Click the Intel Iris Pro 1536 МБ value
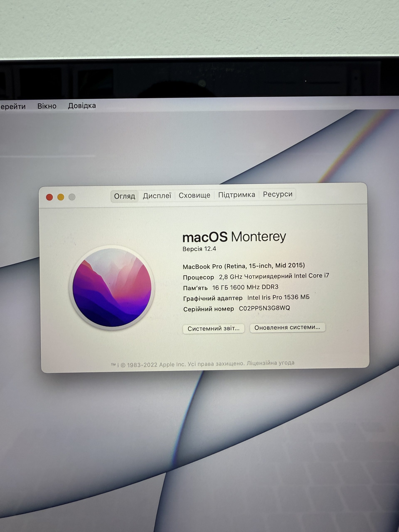399x532 pixels. (x=278, y=298)
